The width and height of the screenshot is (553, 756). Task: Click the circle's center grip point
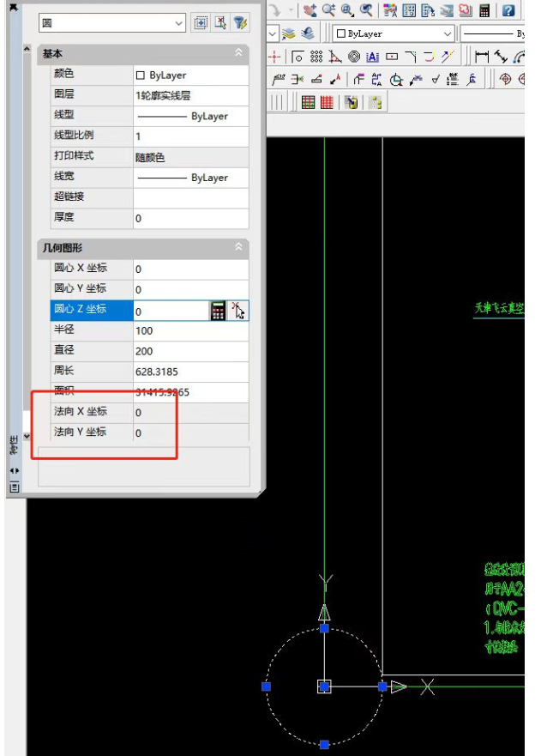[324, 686]
